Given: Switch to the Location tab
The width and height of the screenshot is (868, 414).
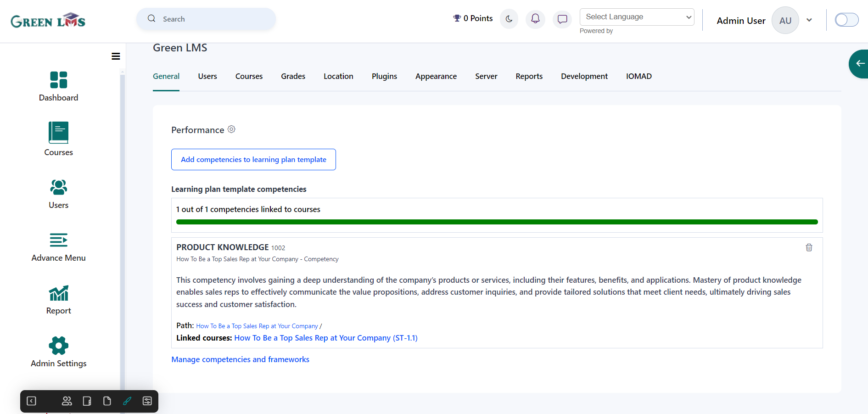Looking at the screenshot, I should coord(339,76).
